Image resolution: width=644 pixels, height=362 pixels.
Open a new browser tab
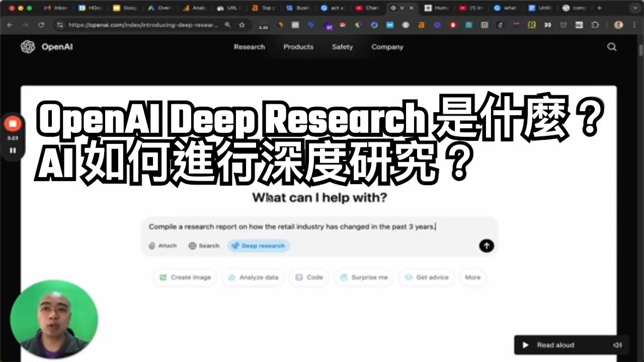pos(599,8)
